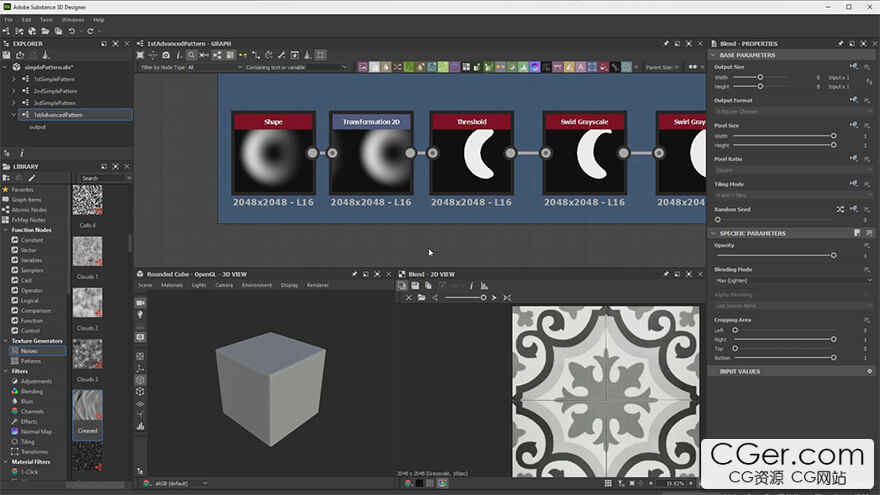Viewport: 880px width, 495px height.
Task: Toggle the grid icon in the 2D view status bar
Action: [608, 483]
